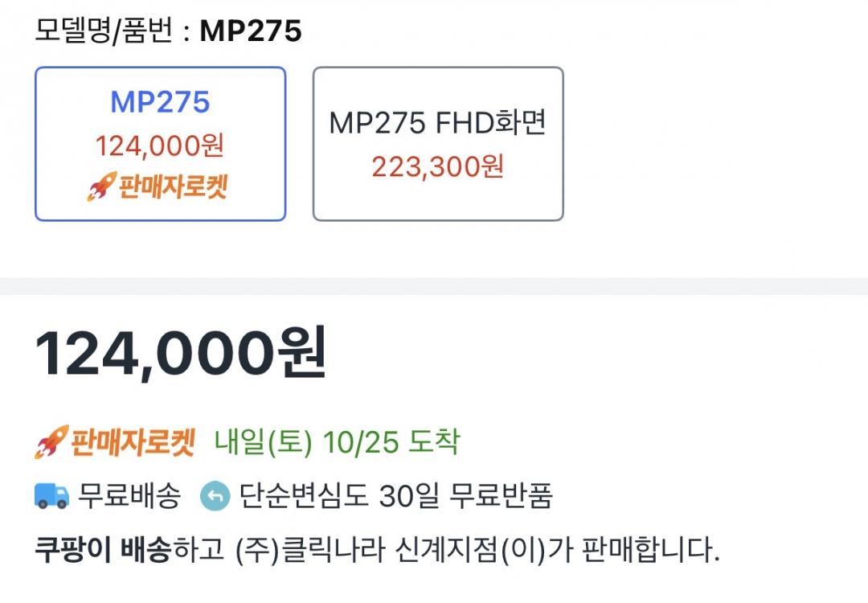Tap the 판매자로켓 badge text next to the arrival date

click(132, 442)
